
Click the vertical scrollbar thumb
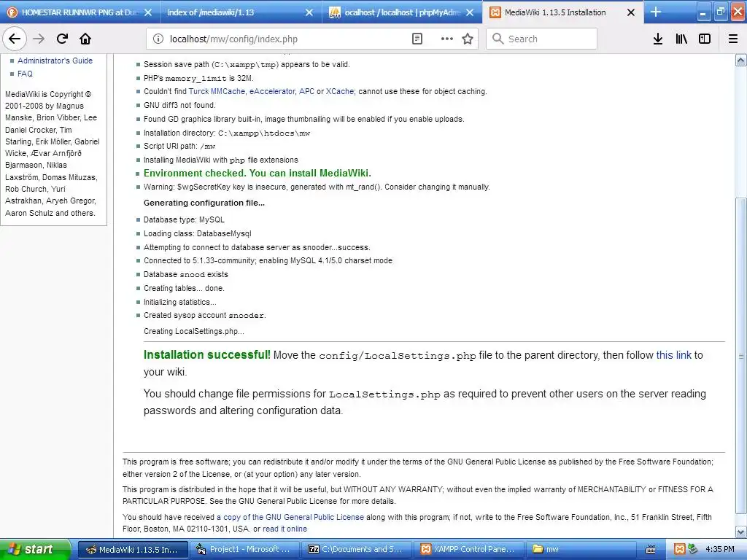tap(741, 356)
